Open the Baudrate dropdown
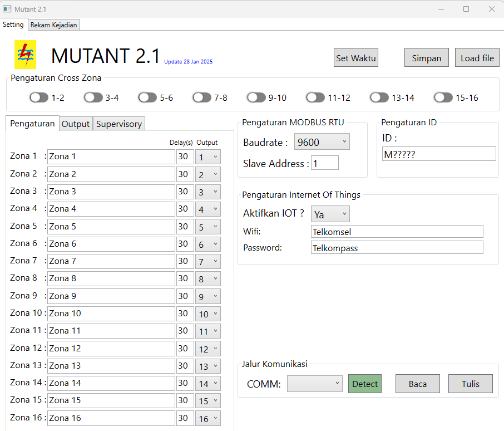Screen dimensions: 504x431 click(322, 141)
